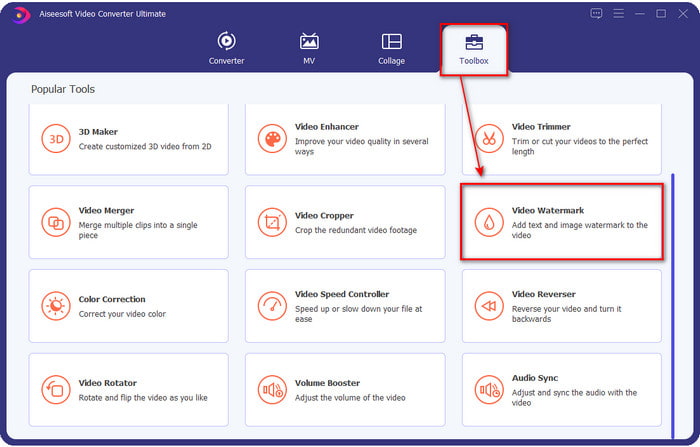The image size is (700, 447).
Task: Close the Aiseesoft window
Action: 683,13
